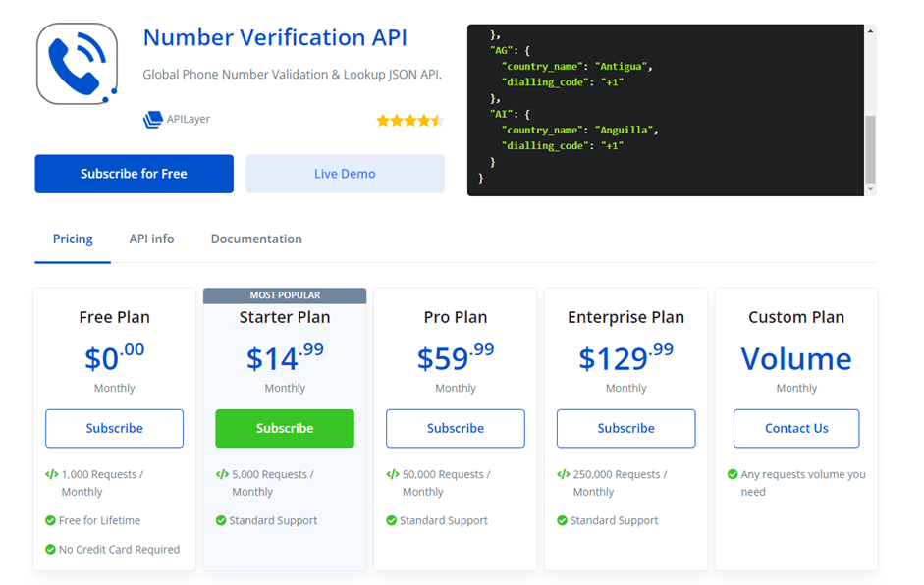Click code icon beside 5,000 Requests
Image resolution: width=924 pixels, height=585 pixels.
222,474
